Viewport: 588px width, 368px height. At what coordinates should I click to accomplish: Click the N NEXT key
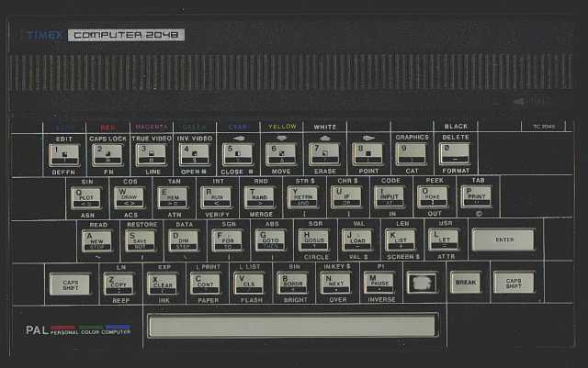335,284
